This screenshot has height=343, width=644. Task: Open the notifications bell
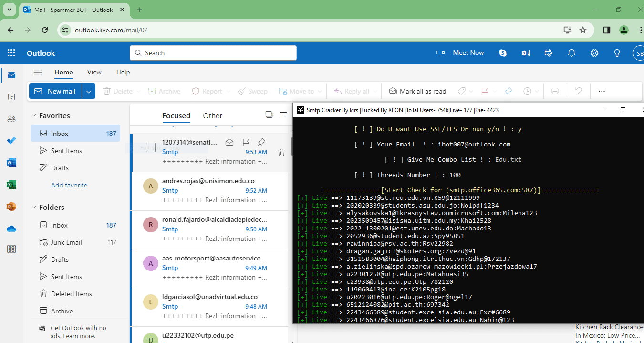571,53
